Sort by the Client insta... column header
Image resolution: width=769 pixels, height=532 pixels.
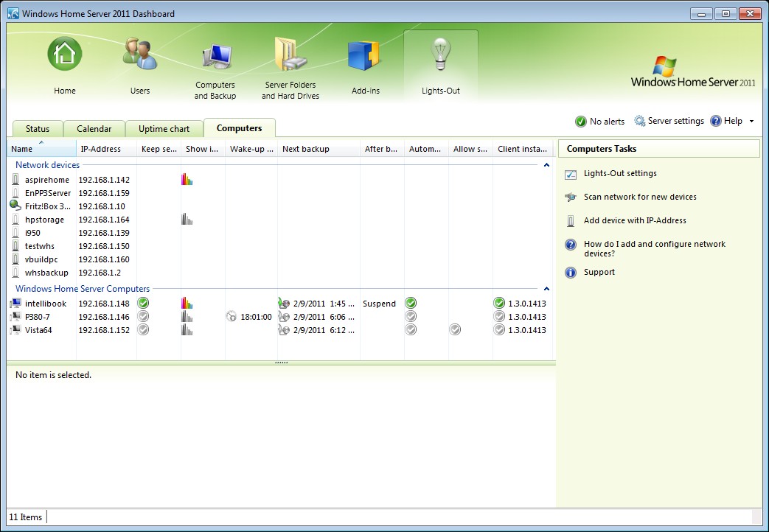pyautogui.click(x=523, y=149)
